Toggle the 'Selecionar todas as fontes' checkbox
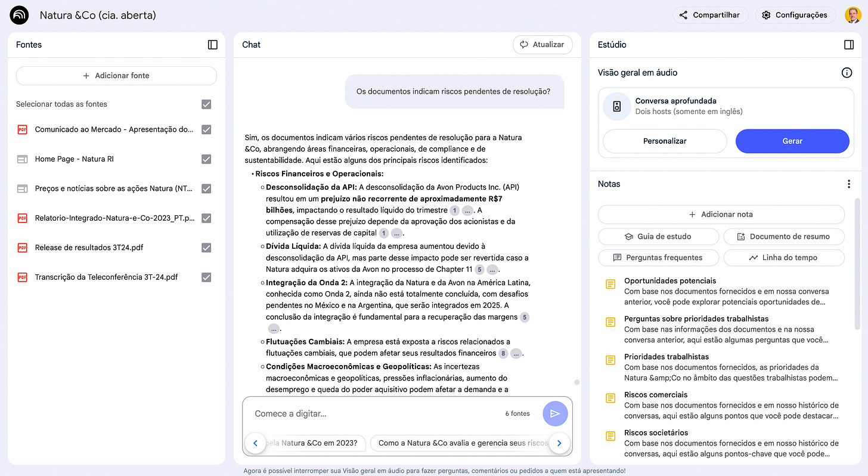Viewport: 868px width, 476px height. (x=206, y=104)
